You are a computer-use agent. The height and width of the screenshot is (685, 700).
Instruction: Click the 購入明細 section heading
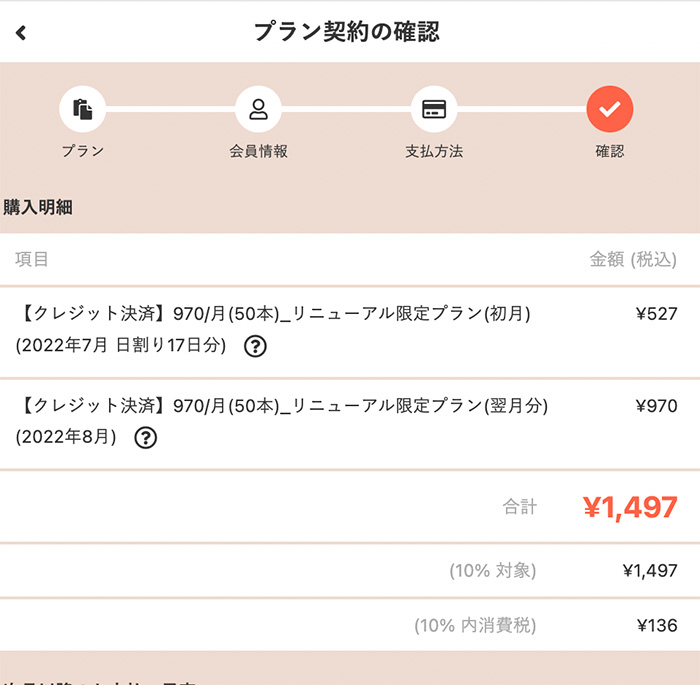pyautogui.click(x=38, y=208)
